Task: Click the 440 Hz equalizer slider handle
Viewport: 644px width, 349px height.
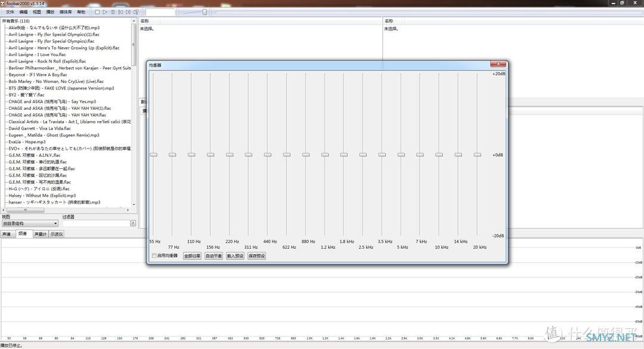Action: [268, 155]
